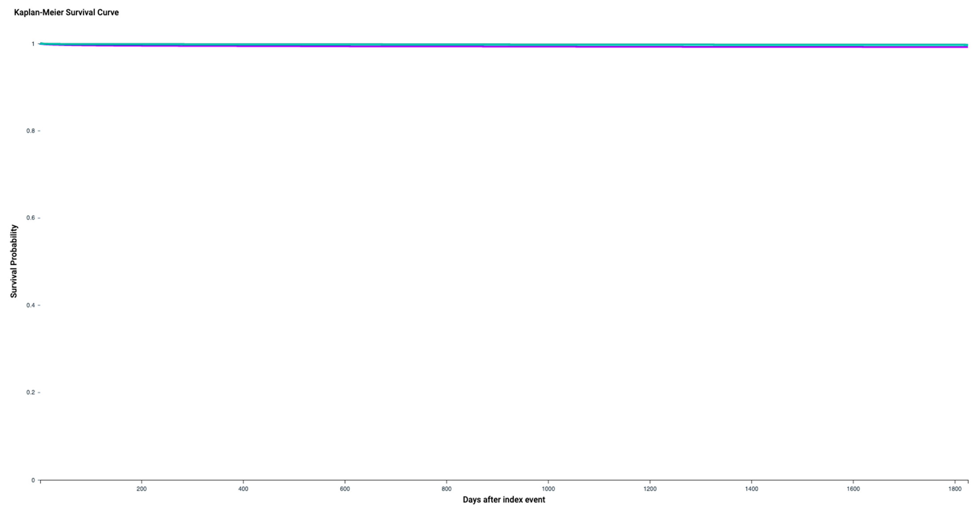Click x-axis tick label 800

click(x=447, y=489)
